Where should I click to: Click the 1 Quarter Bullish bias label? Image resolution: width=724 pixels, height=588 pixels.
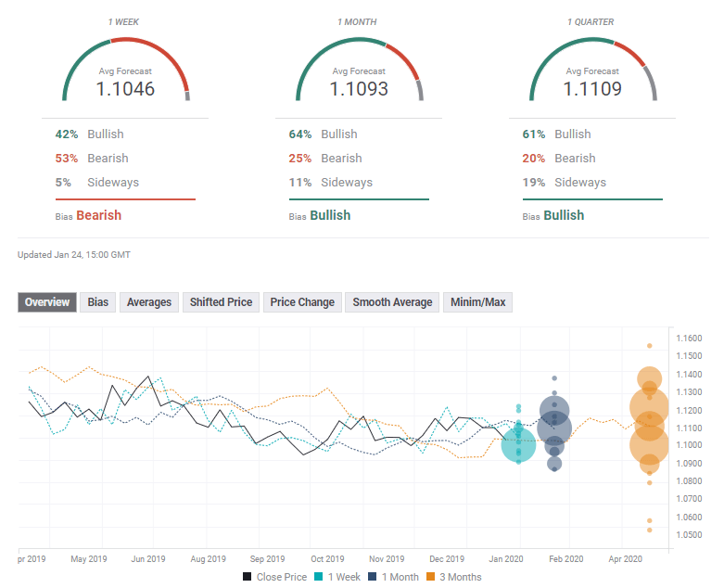tap(564, 215)
